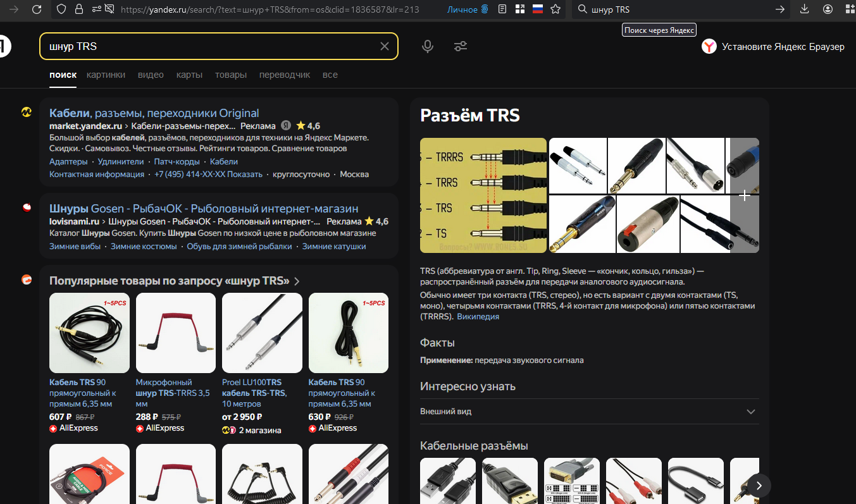Click the browser address bar URL
Viewport: 856px width, 504px height.
click(x=270, y=9)
